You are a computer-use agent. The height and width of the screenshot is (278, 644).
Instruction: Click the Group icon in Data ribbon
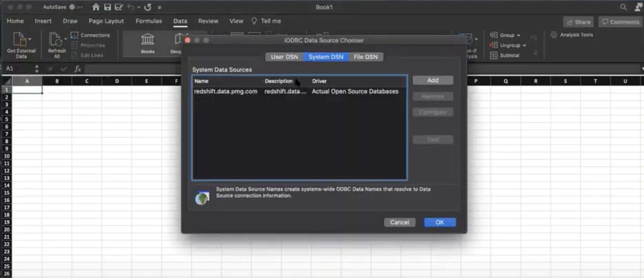click(494, 35)
